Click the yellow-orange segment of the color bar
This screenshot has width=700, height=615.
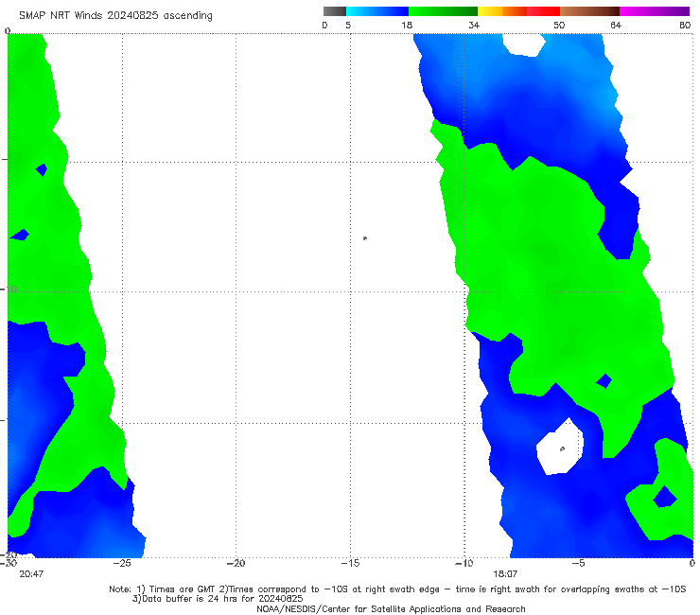coord(502,11)
